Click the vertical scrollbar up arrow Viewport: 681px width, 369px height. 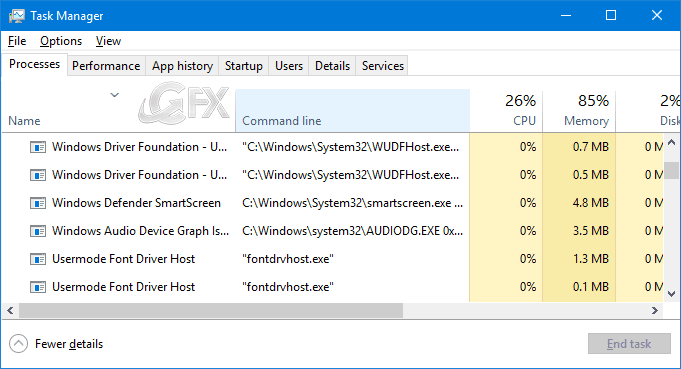[x=671, y=142]
